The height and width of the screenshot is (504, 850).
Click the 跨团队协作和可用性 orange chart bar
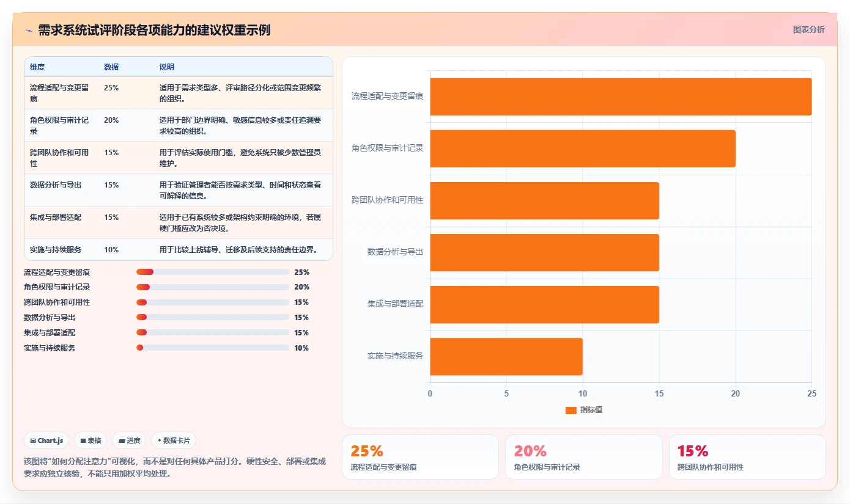(x=544, y=200)
